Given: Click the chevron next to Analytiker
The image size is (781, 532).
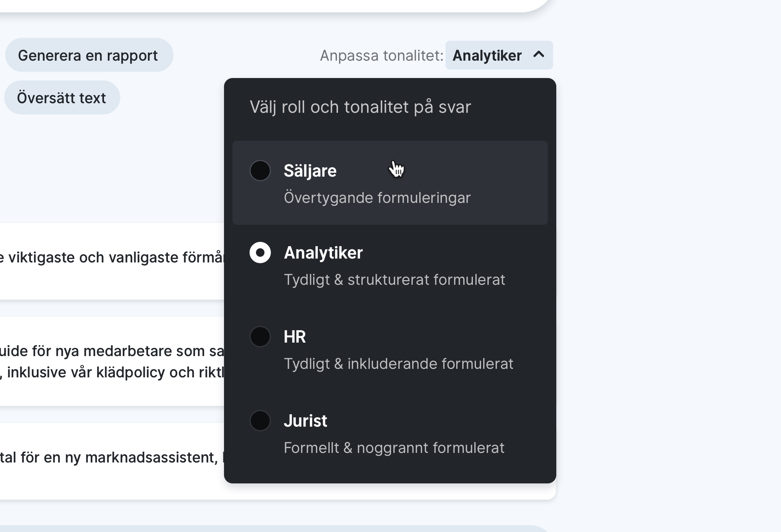Looking at the screenshot, I should pos(539,55).
